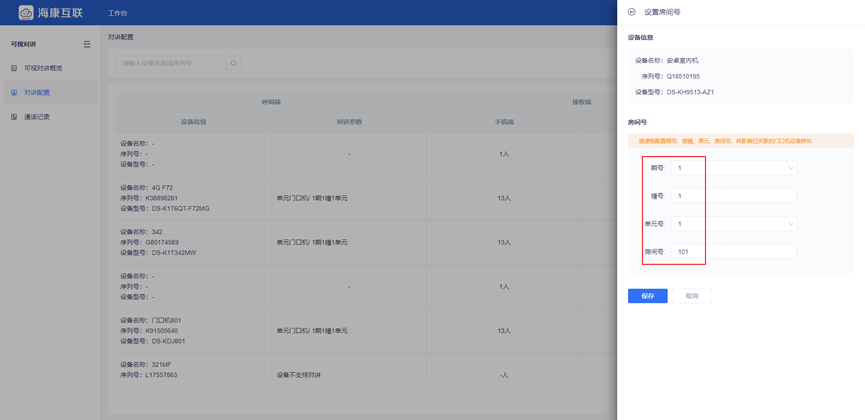Click the device name search input box

click(171, 63)
